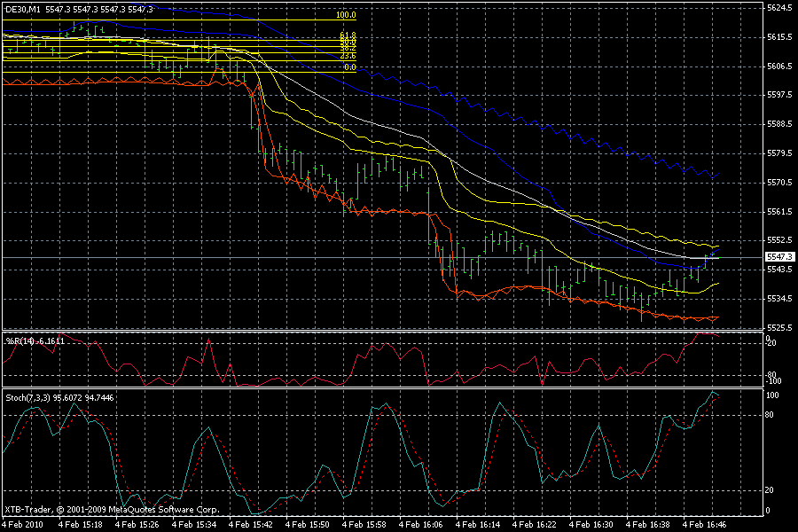Select the 5547.3 current price tag on axis
The width and height of the screenshot is (798, 532).
click(x=779, y=257)
